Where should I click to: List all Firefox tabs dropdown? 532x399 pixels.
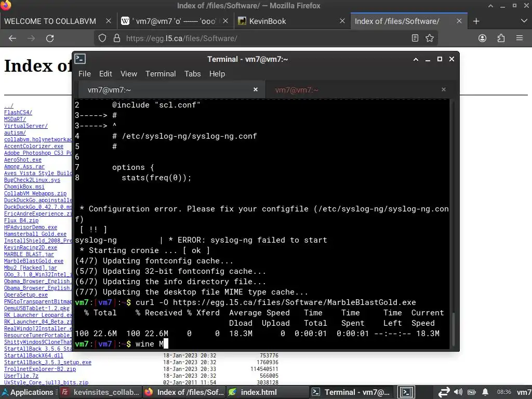(524, 21)
